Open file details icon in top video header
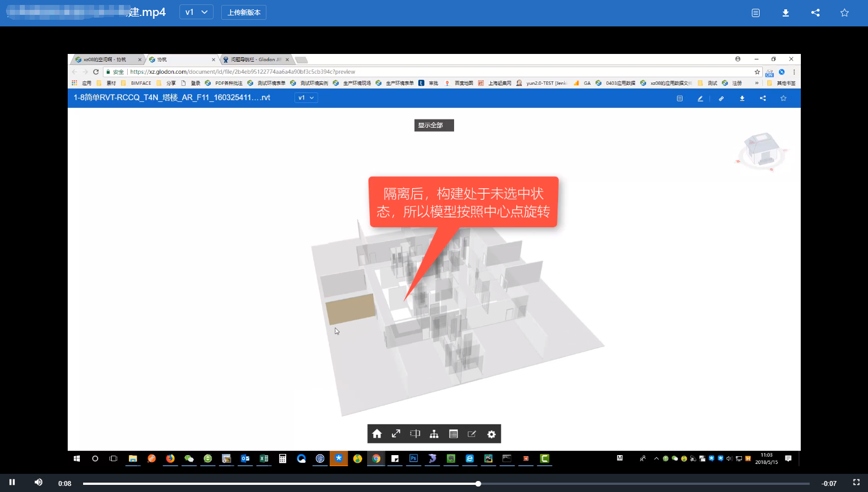This screenshot has height=492, width=868. 756,13
